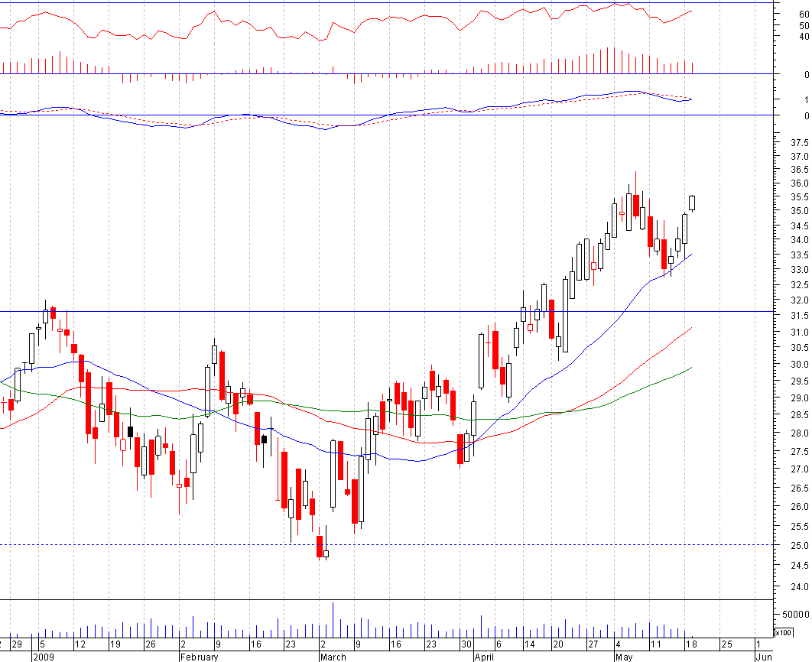
Task: Click the 27.0 price axis label
Action: pyautogui.click(x=800, y=469)
